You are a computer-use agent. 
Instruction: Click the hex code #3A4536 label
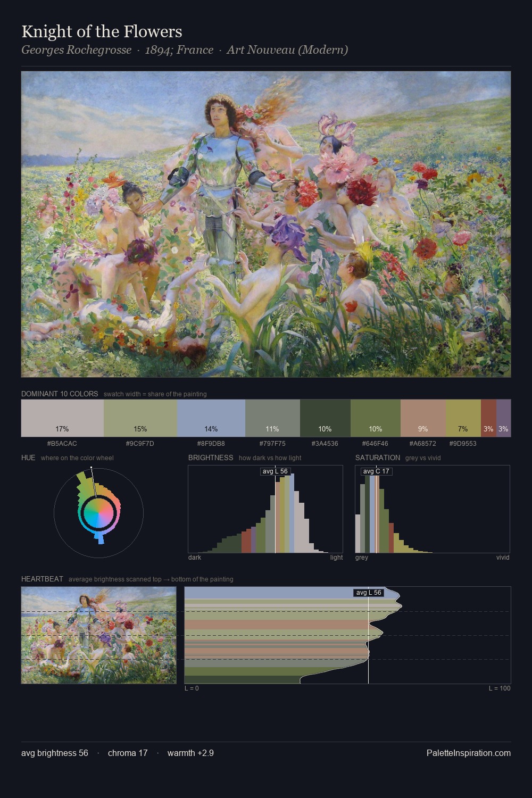coord(325,443)
